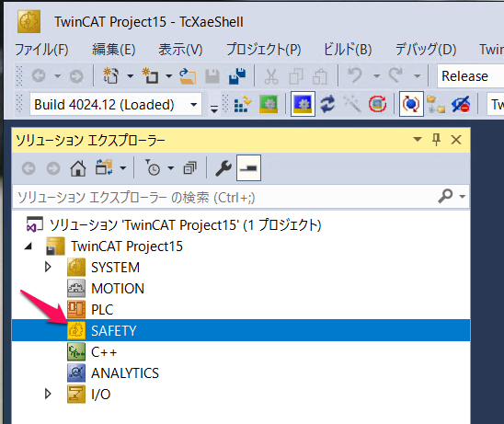Select the C++ tree item

tap(104, 352)
